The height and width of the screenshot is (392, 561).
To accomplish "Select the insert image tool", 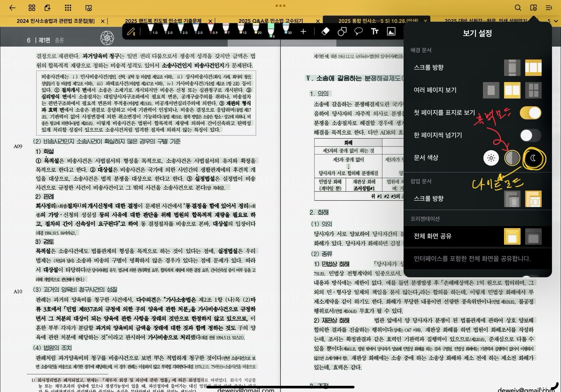I will pyautogui.click(x=391, y=32).
